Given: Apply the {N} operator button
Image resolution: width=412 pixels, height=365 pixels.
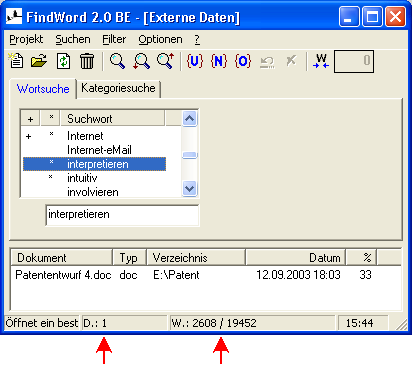Looking at the screenshot, I should (219, 61).
